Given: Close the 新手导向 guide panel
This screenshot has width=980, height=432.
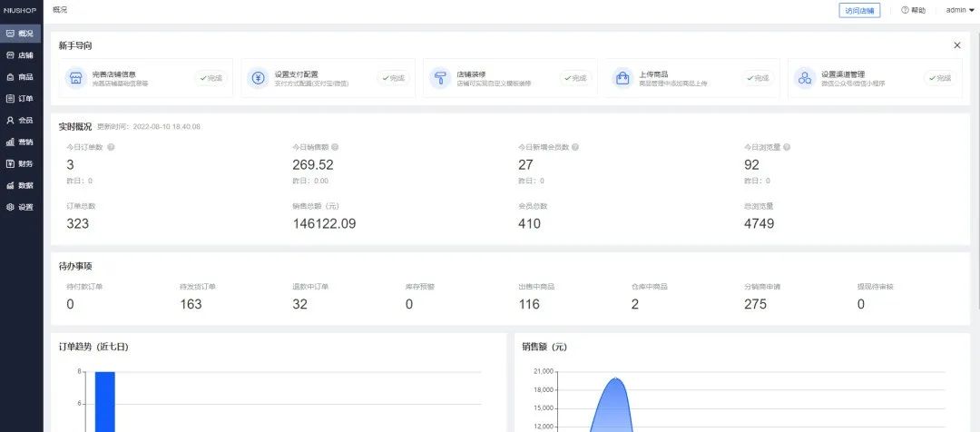Looking at the screenshot, I should click(x=957, y=45).
